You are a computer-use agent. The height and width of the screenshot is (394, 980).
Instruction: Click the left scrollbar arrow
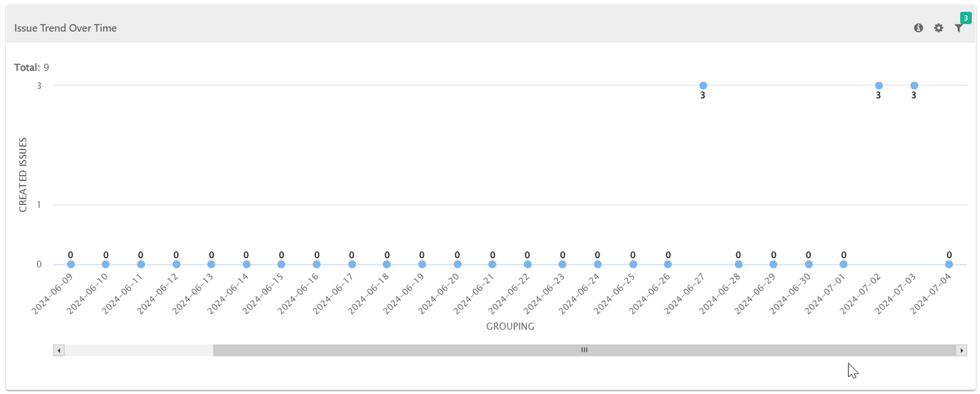pyautogui.click(x=59, y=350)
